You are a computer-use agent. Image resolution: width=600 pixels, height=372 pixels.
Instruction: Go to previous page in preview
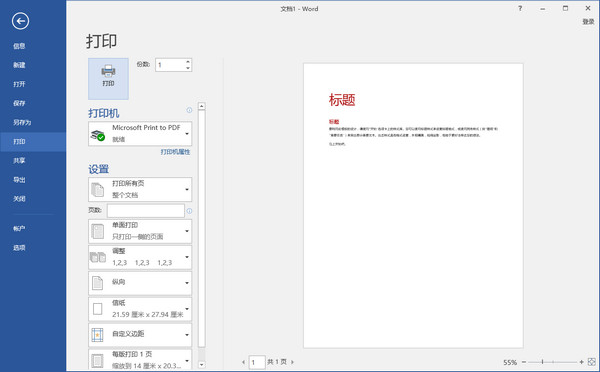(x=243, y=362)
